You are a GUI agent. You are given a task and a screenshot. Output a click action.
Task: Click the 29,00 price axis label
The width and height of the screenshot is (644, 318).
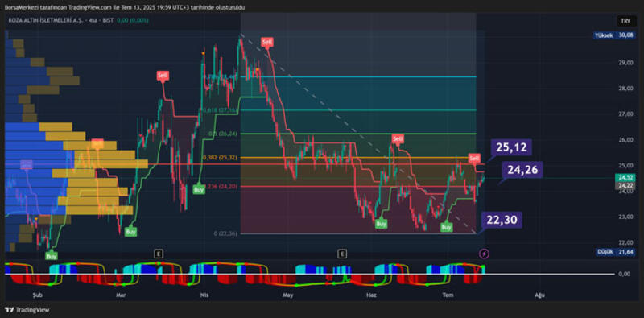(626, 63)
